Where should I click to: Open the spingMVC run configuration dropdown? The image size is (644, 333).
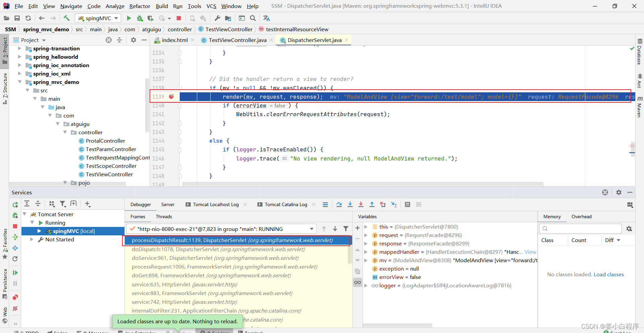[x=98, y=18]
